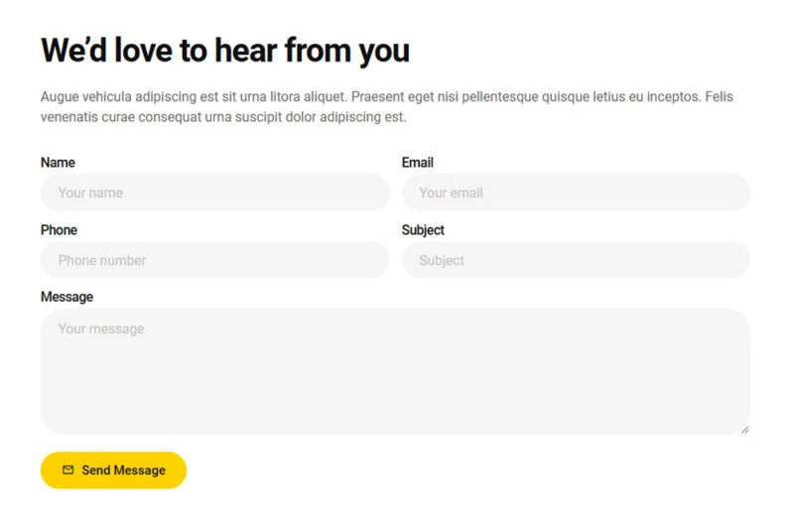794x532 pixels.
Task: Click the Name field label
Action: 58,163
